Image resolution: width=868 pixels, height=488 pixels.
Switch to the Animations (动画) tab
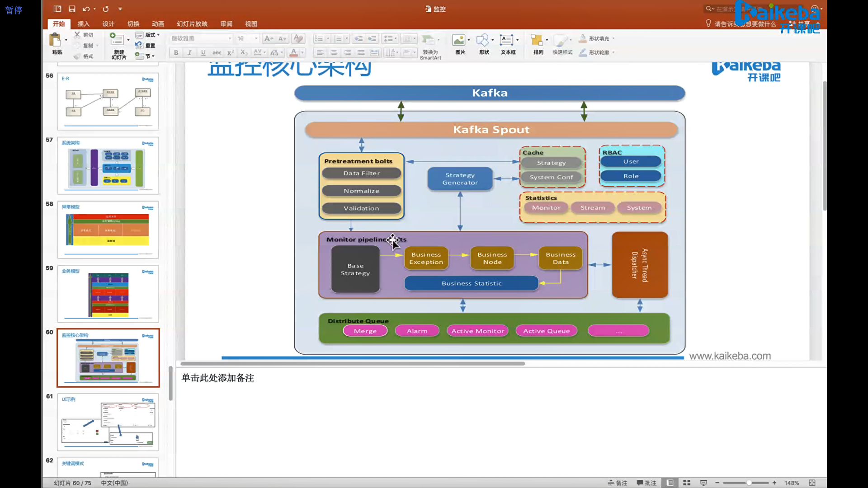(x=158, y=23)
